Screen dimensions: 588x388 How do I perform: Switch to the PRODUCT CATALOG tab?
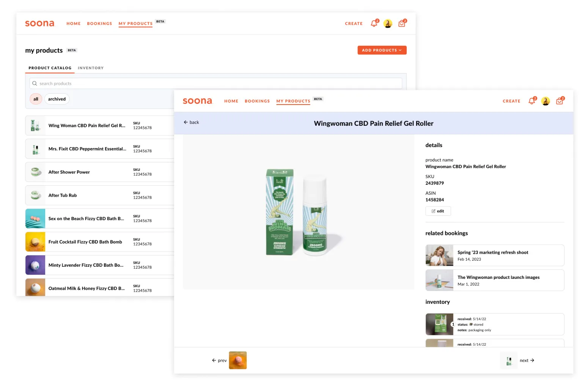click(x=50, y=68)
